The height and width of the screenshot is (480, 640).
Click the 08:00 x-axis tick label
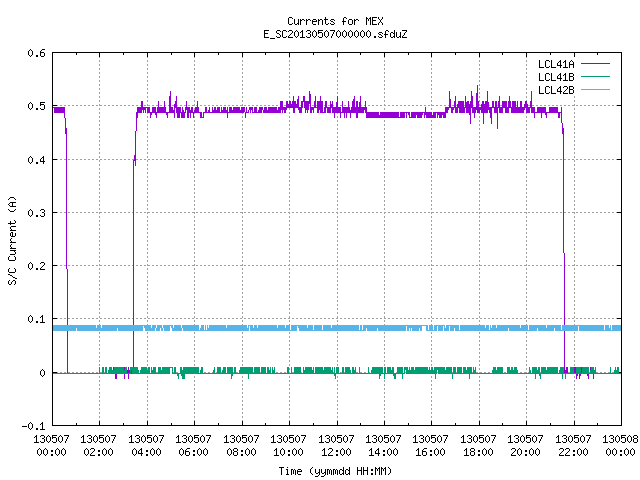(x=241, y=452)
